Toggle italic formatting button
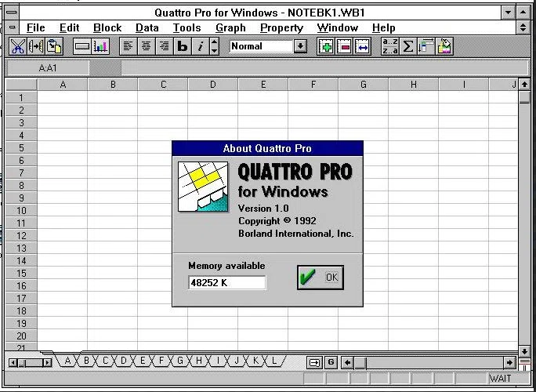The height and width of the screenshot is (392, 536). pos(201,46)
